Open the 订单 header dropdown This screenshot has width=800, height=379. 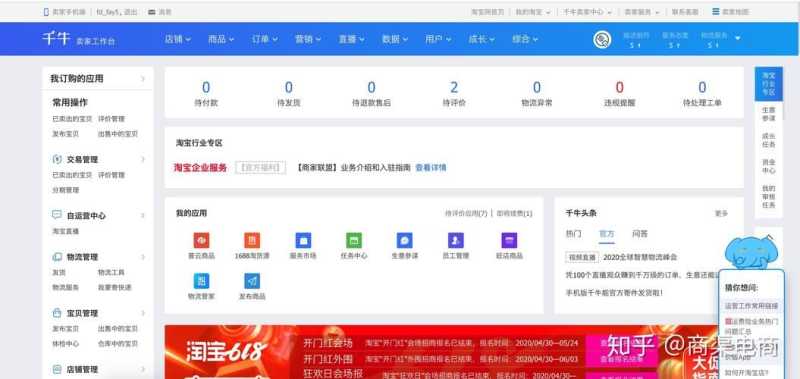point(264,39)
